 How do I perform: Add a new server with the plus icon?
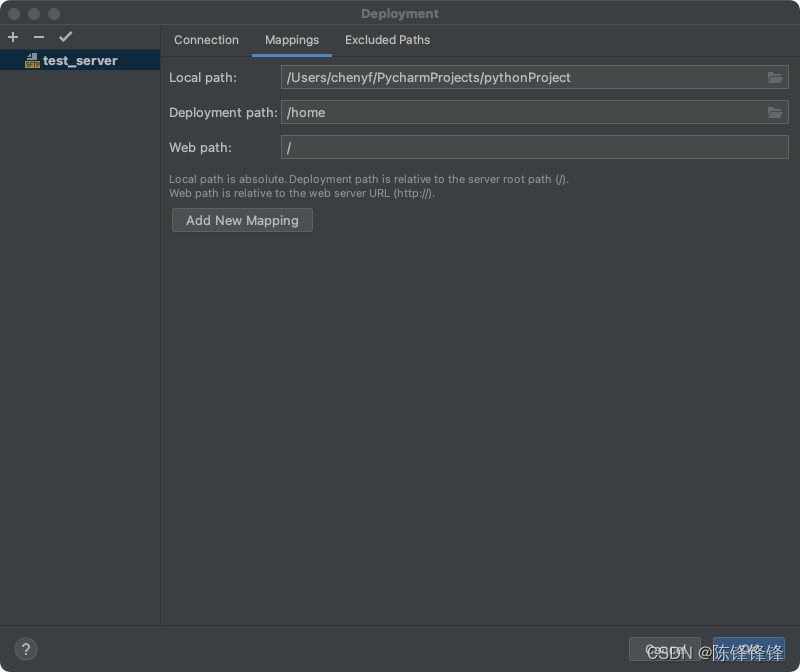(12, 37)
